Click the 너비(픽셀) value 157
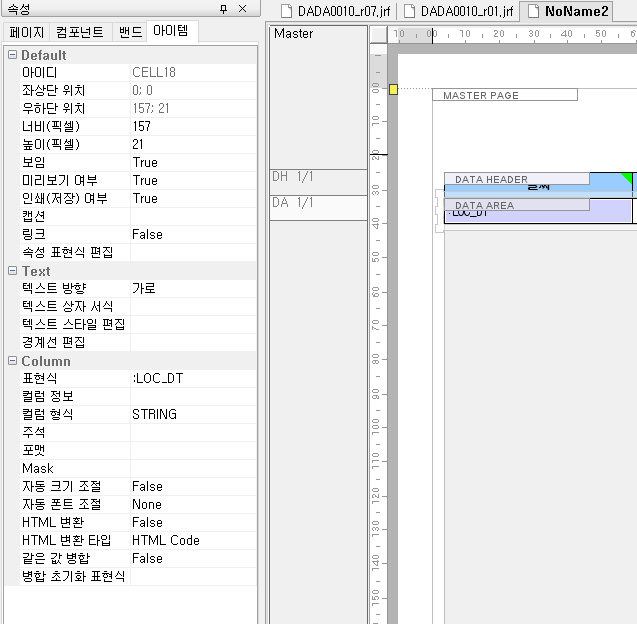The image size is (637, 624). (193, 126)
